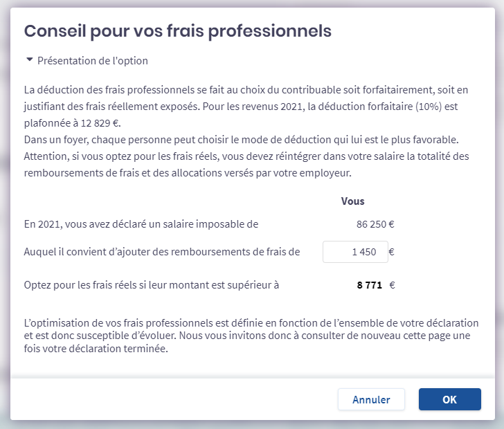Click the Optez pour les frais réels label

(151, 284)
